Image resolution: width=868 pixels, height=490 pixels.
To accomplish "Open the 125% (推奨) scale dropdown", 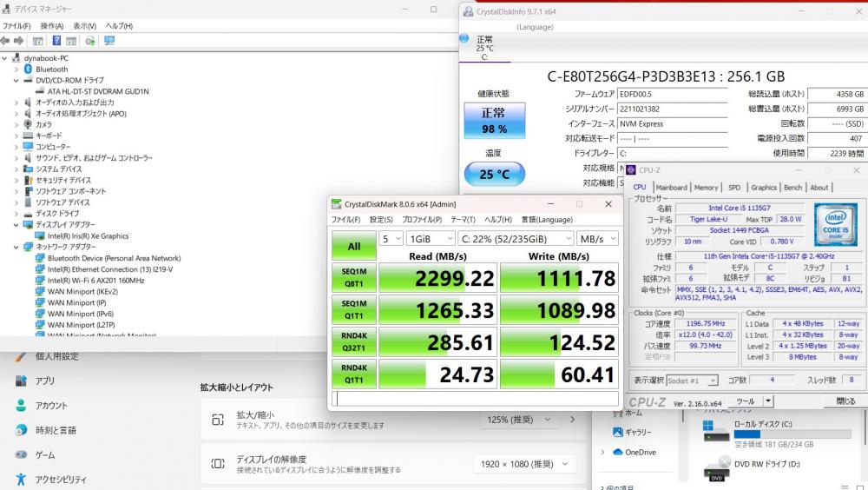I will click(519, 420).
